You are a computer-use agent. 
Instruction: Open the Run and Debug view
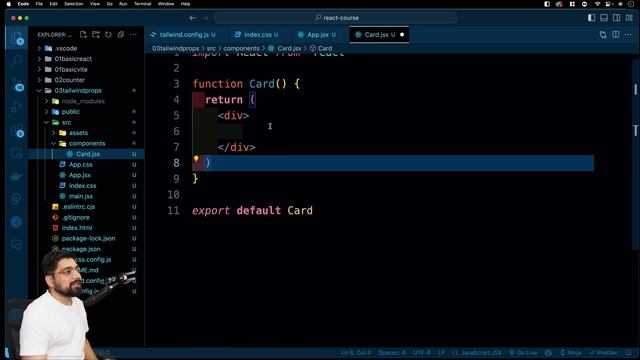pos(17,107)
